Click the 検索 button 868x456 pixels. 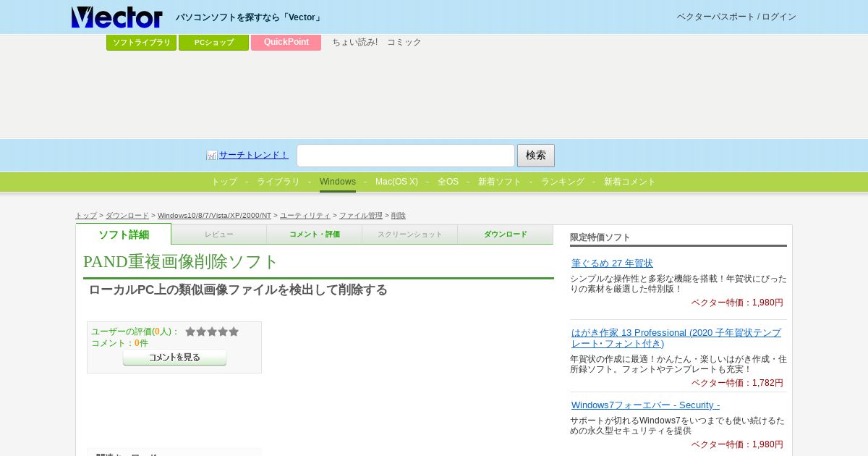click(536, 156)
